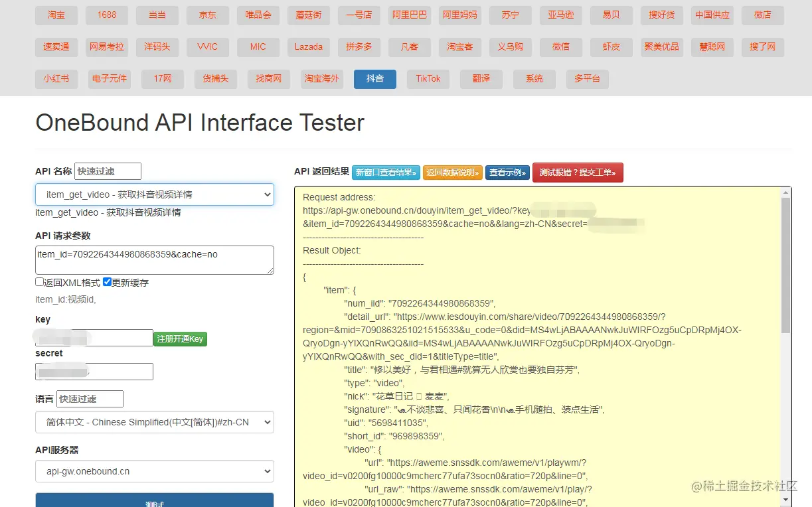Screen dimensions: 812x507
Task: Open the 多平台 tab
Action: (x=588, y=79)
